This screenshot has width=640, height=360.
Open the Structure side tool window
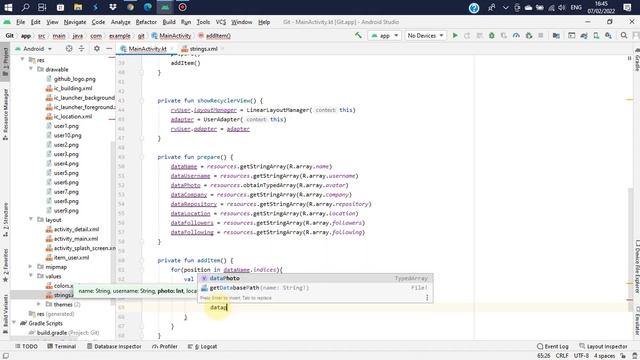tap(5, 220)
